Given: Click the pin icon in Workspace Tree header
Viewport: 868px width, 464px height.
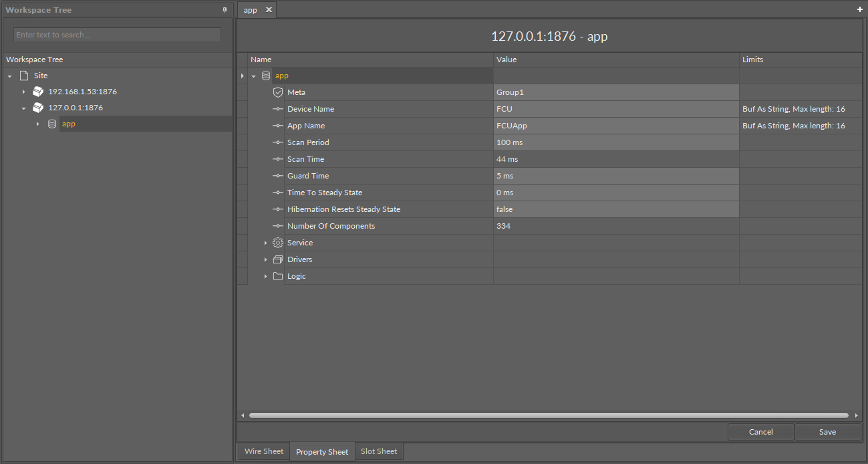Looking at the screenshot, I should pyautogui.click(x=225, y=10).
